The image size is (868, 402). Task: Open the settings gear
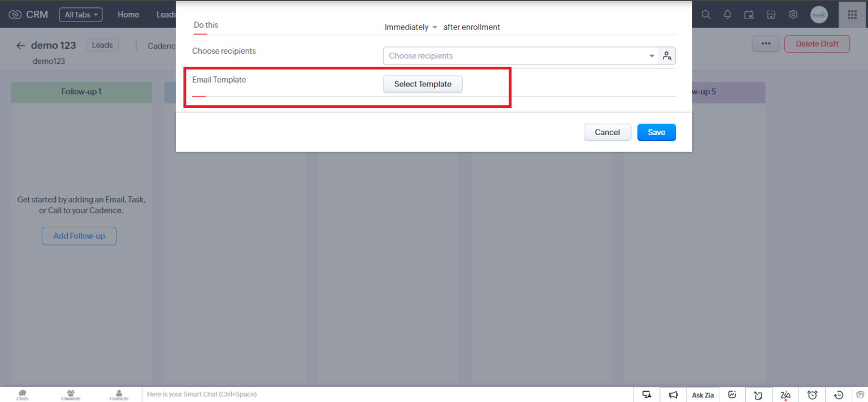pos(793,14)
